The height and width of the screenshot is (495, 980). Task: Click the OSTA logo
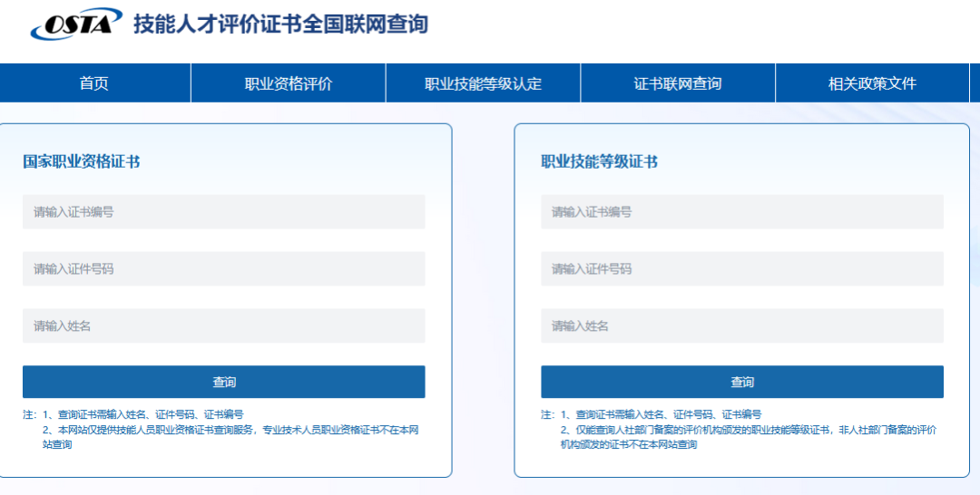click(x=76, y=24)
